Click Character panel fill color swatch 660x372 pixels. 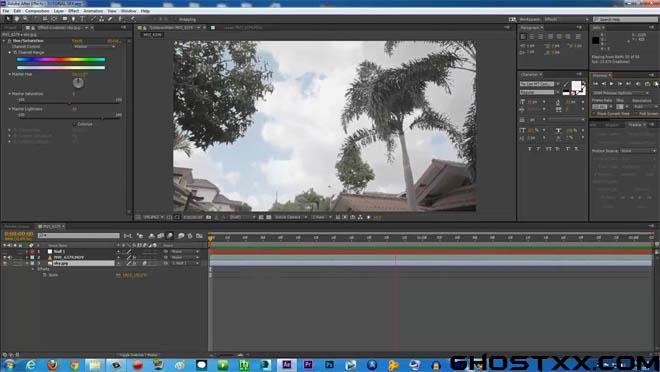click(576, 85)
